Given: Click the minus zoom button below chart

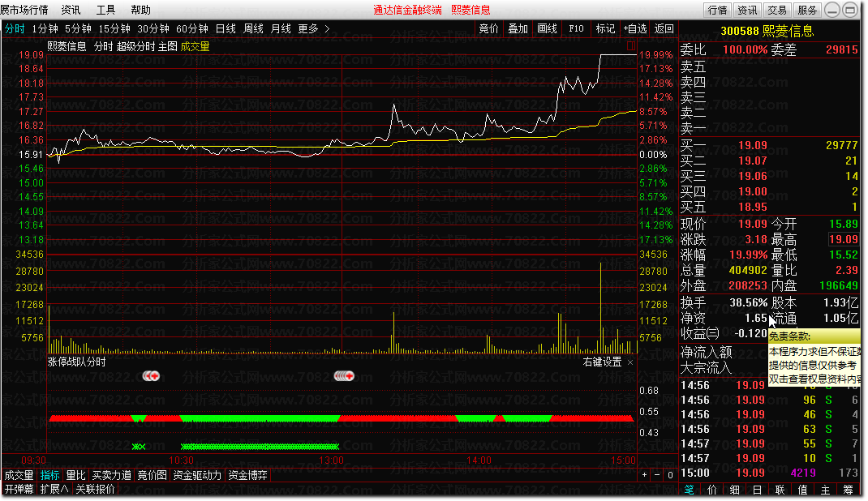Looking at the screenshot, I should tap(657, 475).
